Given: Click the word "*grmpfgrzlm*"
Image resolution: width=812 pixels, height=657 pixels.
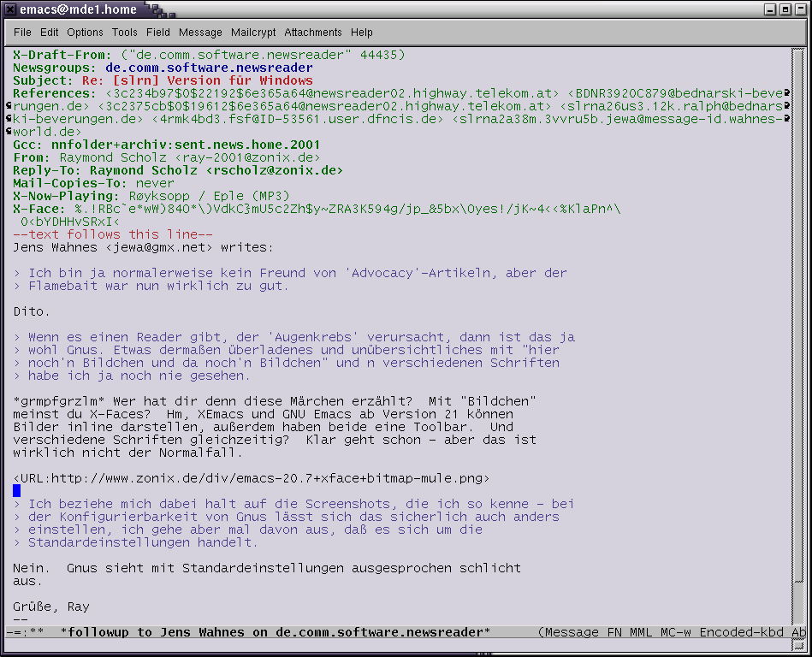Looking at the screenshot, I should (x=59, y=402).
